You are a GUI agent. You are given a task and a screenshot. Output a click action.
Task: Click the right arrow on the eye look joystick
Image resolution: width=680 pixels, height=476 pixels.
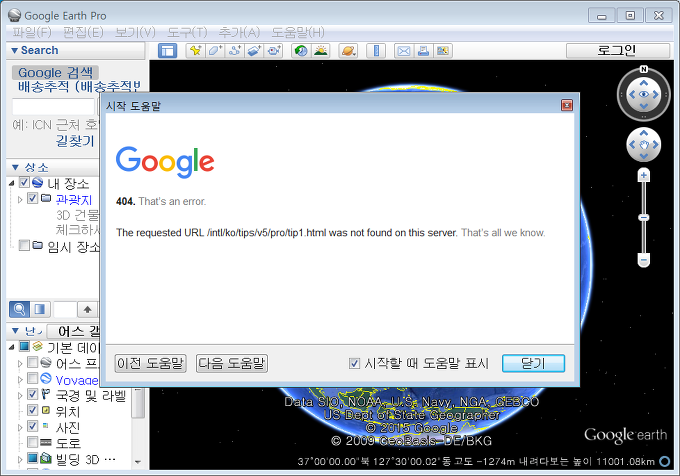[655, 95]
